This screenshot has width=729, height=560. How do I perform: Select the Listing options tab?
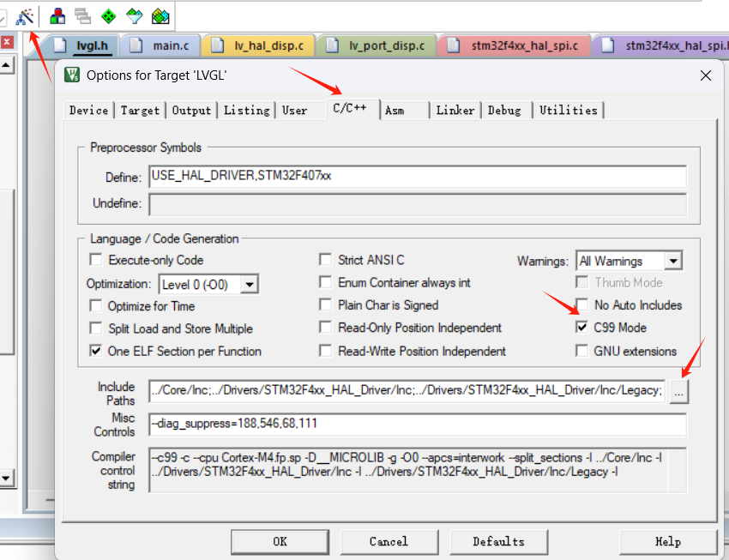tap(246, 111)
